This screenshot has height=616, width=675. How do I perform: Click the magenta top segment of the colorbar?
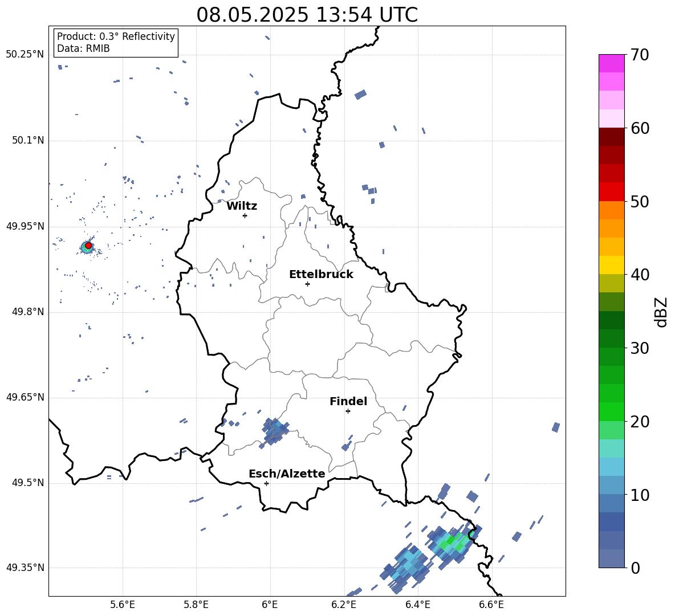click(x=611, y=63)
